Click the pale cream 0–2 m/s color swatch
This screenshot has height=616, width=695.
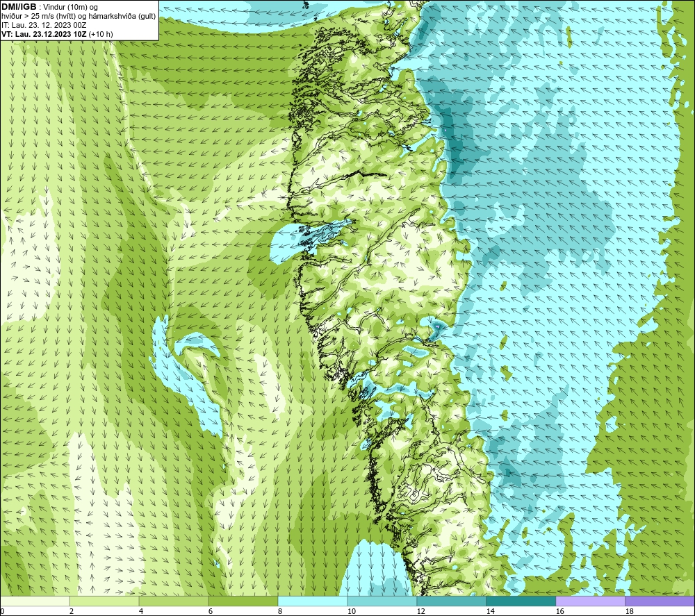coord(35,601)
